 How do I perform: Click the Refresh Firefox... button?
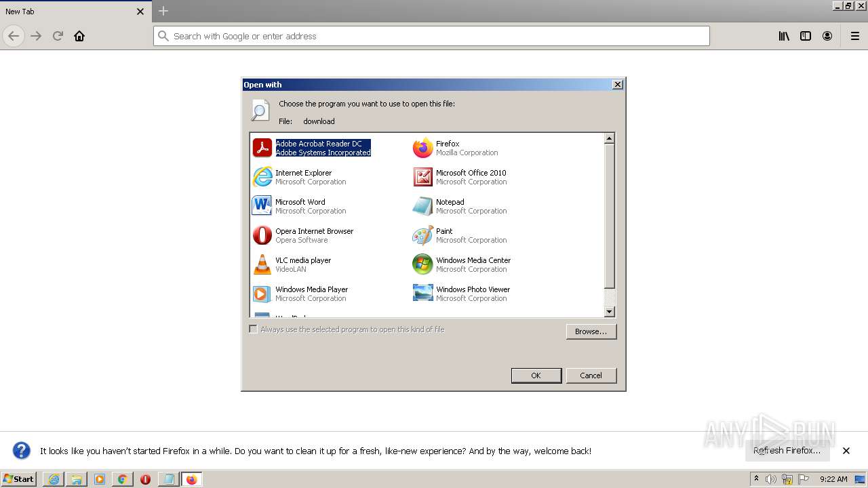tap(787, 451)
